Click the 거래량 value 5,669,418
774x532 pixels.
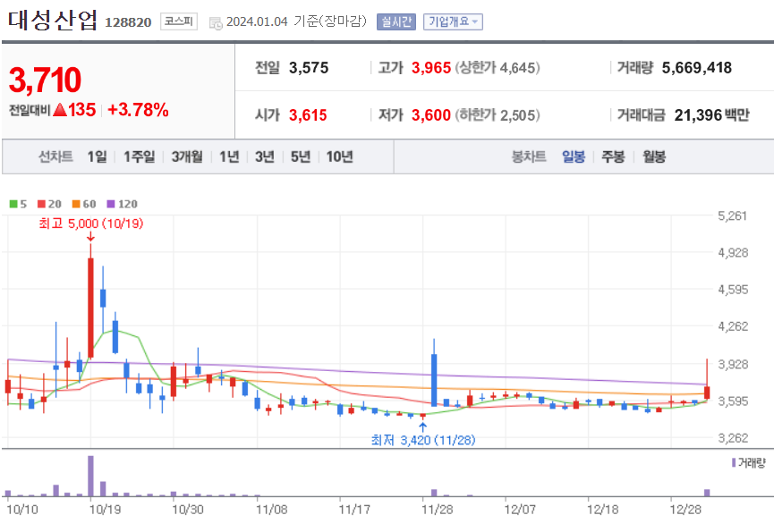pyautogui.click(x=697, y=68)
